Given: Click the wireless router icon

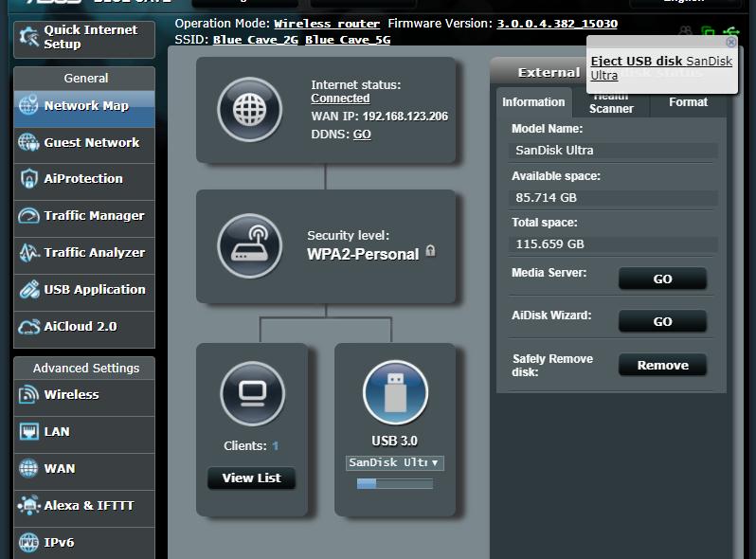Looking at the screenshot, I should click(249, 246).
